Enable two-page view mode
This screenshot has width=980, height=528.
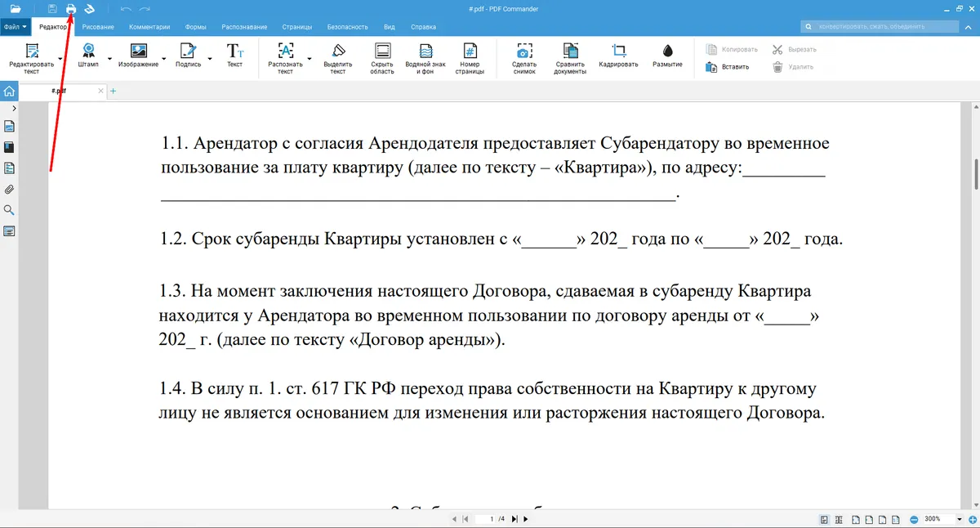[839, 519]
